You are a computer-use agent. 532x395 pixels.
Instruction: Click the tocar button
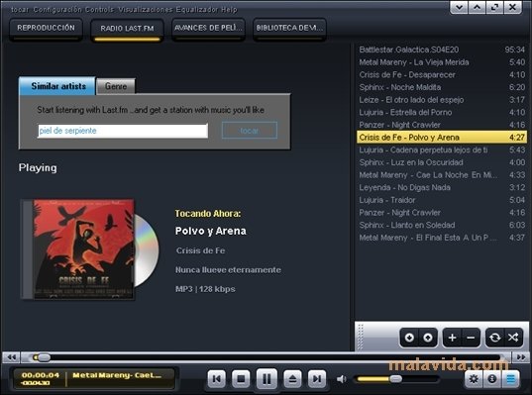pyautogui.click(x=250, y=131)
